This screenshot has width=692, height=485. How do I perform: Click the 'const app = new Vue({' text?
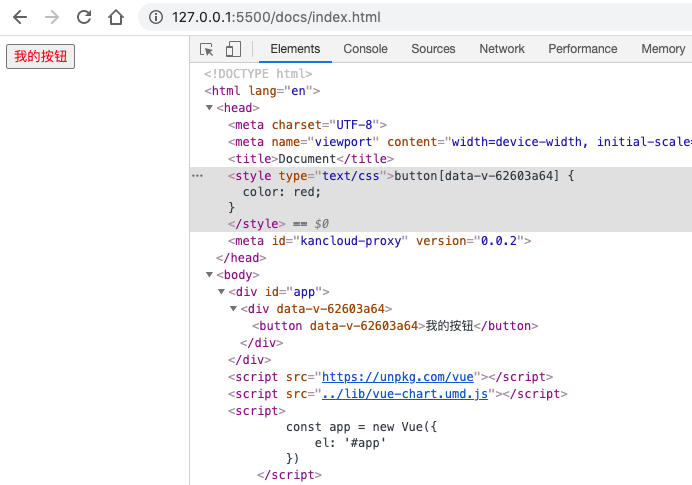coord(361,427)
